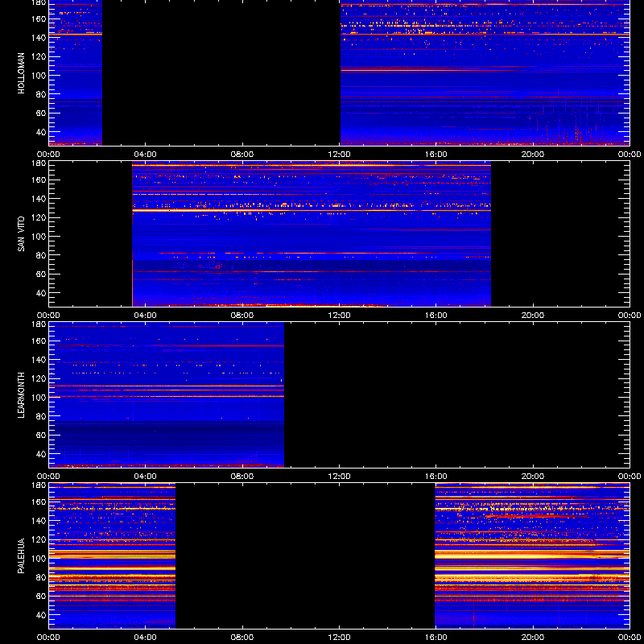Image resolution: width=644 pixels, height=644 pixels.
Task: Select the 120 tick on Palehua axis
Action: click(x=39, y=539)
